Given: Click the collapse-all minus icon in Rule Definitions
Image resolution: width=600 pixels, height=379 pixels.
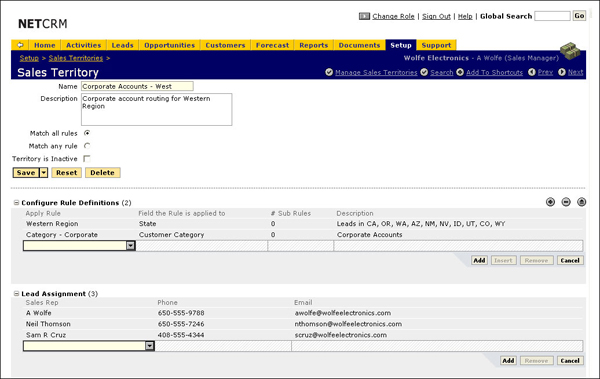Looking at the screenshot, I should (566, 202).
